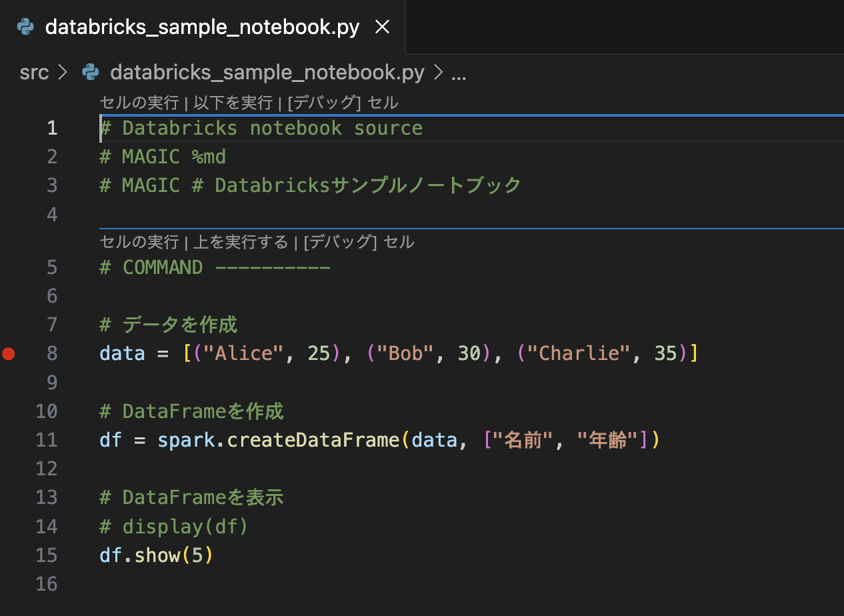Viewport: 844px width, 616px height.
Task: Expand the src breadcrumb item
Action: coord(34,72)
